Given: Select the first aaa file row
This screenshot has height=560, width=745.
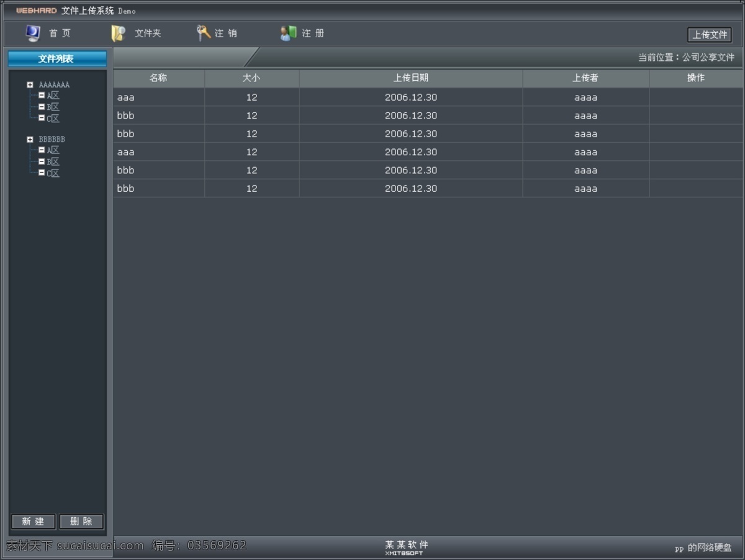Looking at the screenshot, I should tap(428, 97).
